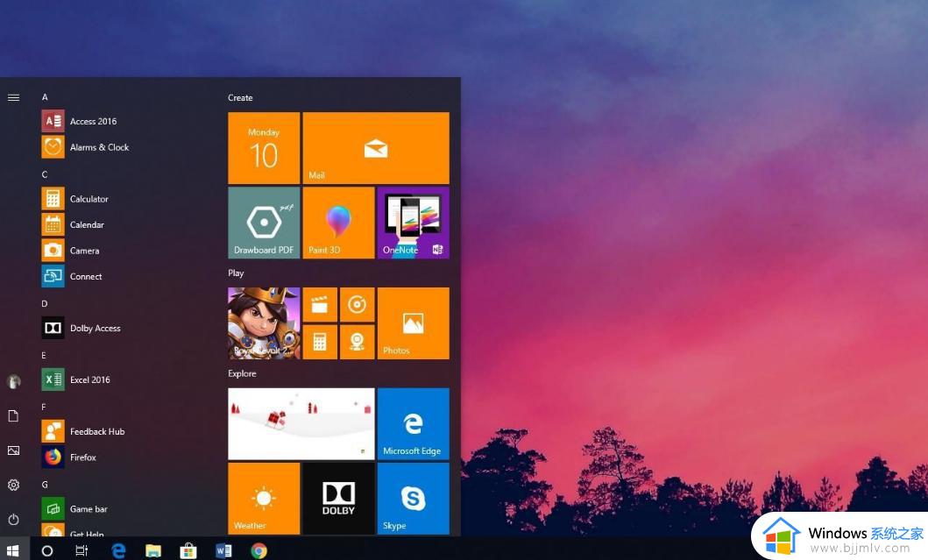The height and width of the screenshot is (560, 928).
Task: Open Word from the taskbar
Action: pyautogui.click(x=223, y=551)
